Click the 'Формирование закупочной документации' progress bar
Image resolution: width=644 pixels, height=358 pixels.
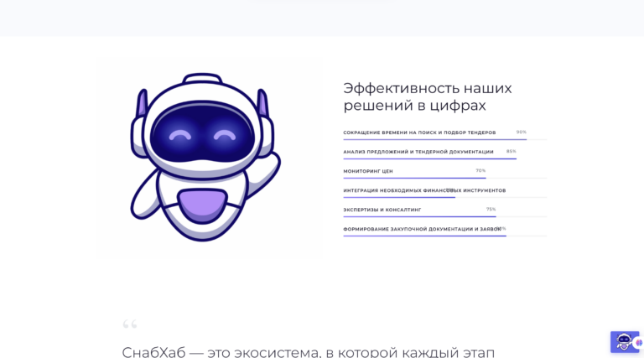tap(445, 236)
